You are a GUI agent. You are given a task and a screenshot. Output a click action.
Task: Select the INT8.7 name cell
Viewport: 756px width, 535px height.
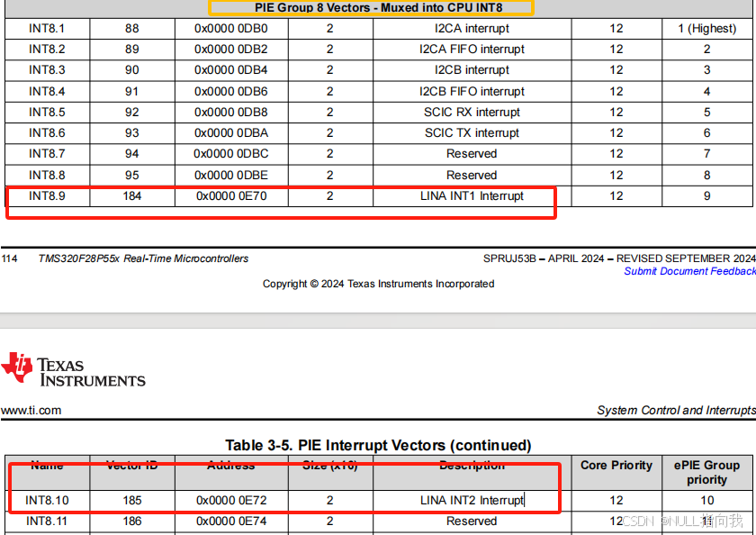tap(47, 153)
